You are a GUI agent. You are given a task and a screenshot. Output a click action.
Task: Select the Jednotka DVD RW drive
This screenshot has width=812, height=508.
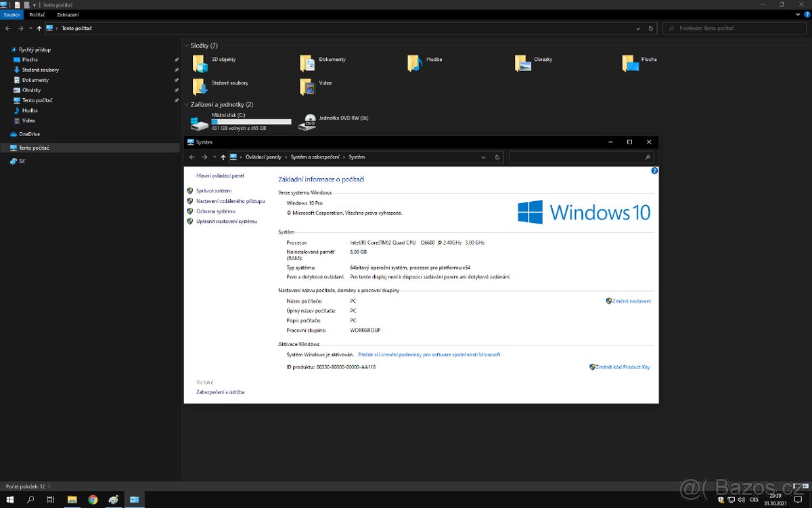pyautogui.click(x=310, y=122)
